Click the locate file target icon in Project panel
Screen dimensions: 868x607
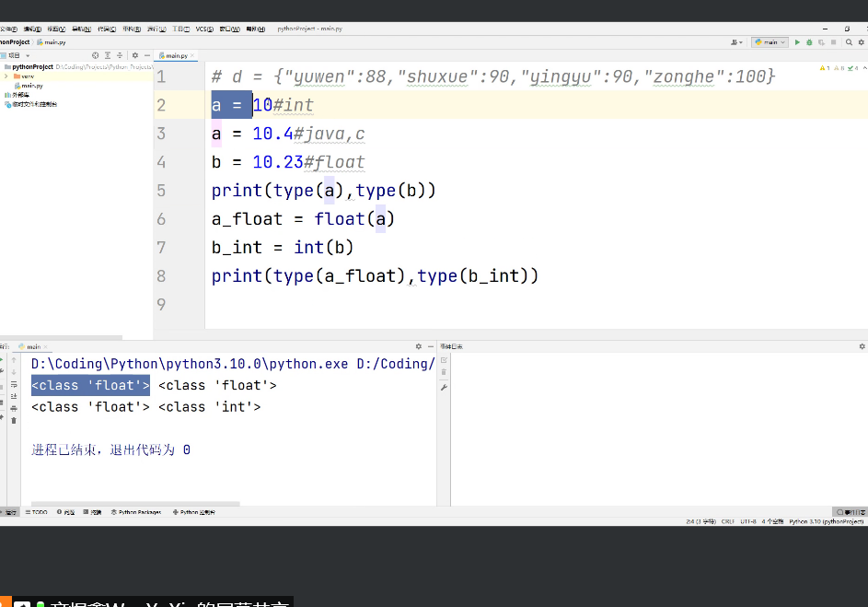(x=95, y=55)
